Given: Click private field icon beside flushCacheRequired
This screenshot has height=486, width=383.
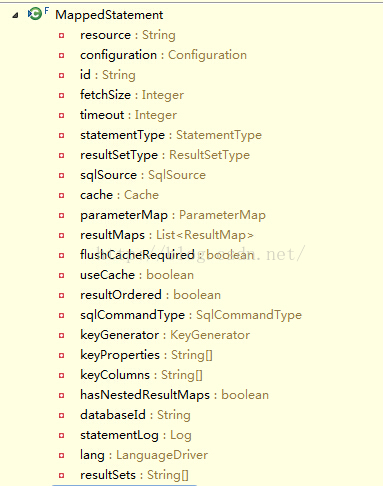Looking at the screenshot, I should 61,255.
